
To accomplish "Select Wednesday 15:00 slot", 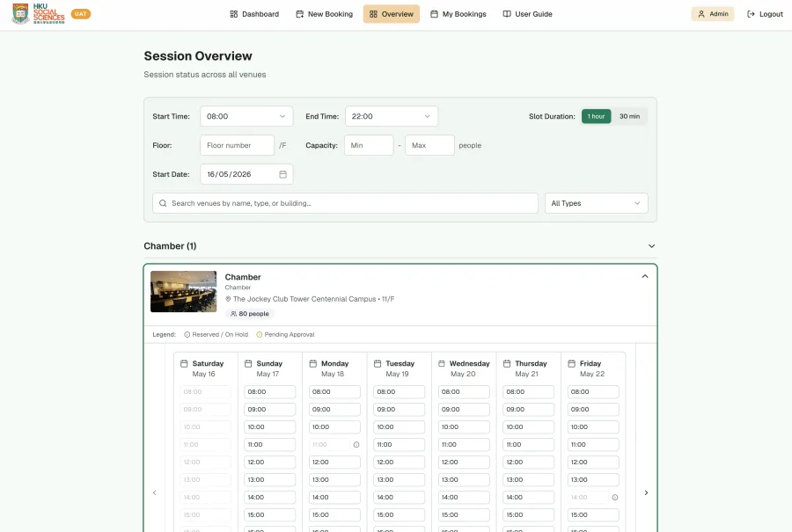I will click(464, 514).
